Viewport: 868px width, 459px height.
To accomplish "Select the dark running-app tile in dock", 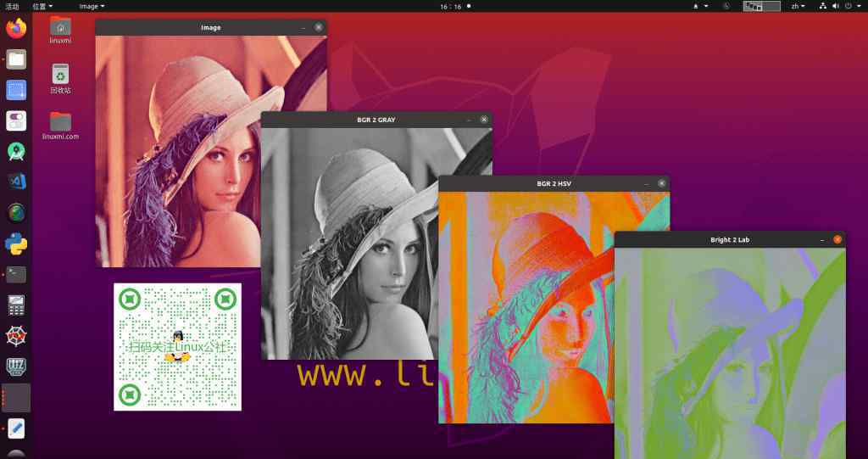I will coord(16,397).
